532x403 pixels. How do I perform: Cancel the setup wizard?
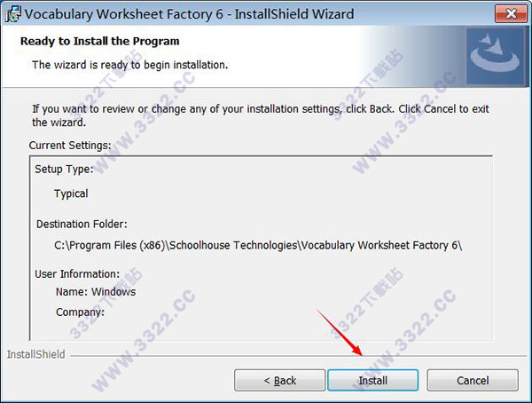473,380
